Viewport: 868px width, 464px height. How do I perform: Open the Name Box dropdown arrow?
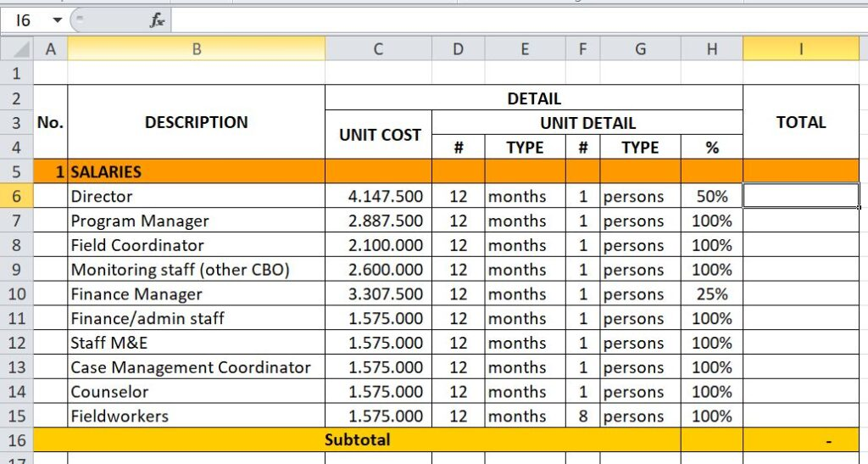tap(57, 20)
